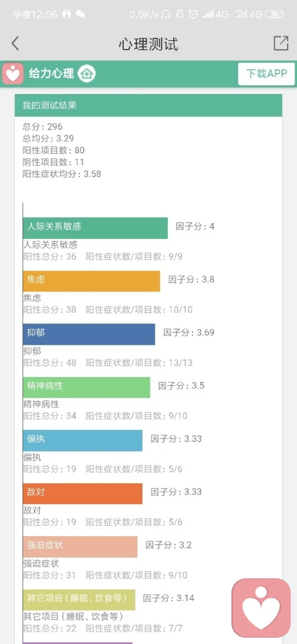Open the home icon next to 给力心理
The height and width of the screenshot is (644, 297).
[87, 74]
